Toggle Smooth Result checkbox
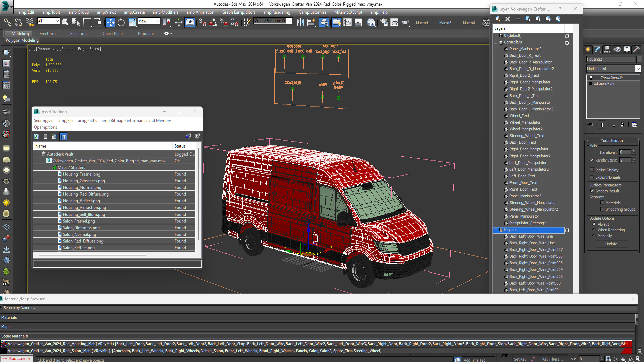This screenshot has width=644, height=362. 592,191
